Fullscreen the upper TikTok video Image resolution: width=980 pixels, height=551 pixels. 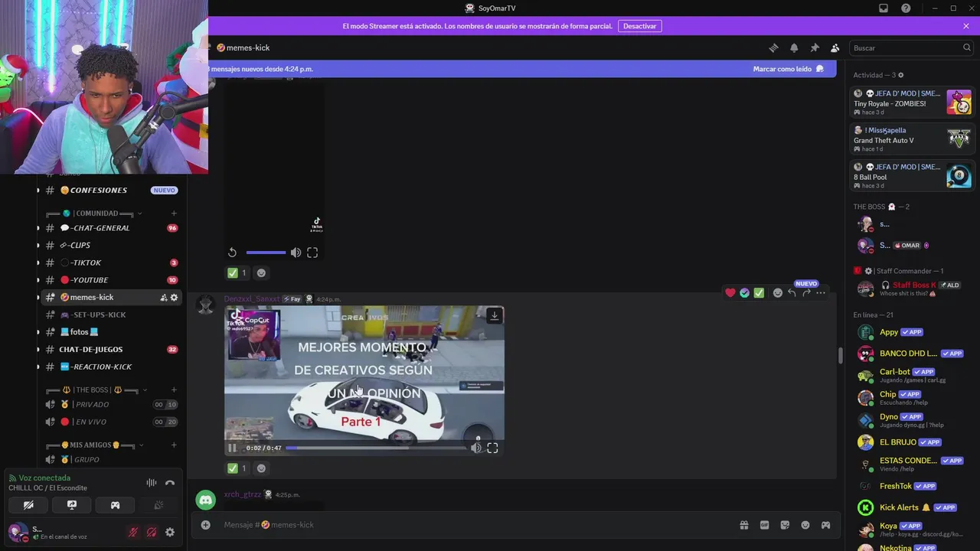[312, 253]
